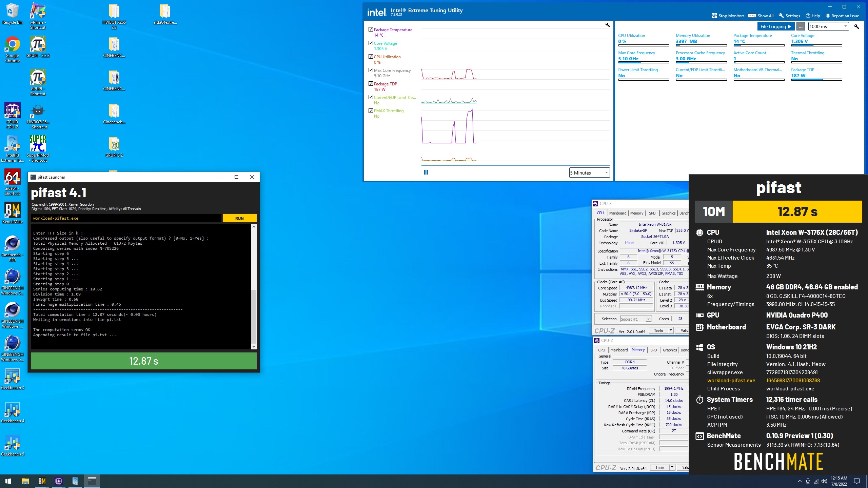868x488 pixels.
Task: Click the pifast console scrollbar down arrow
Action: coord(254,346)
